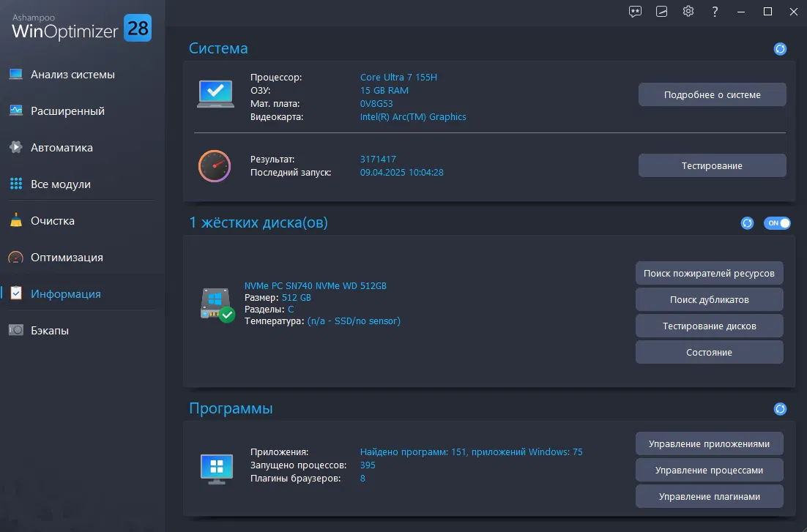Select Оптимизация in the sidebar

point(67,258)
